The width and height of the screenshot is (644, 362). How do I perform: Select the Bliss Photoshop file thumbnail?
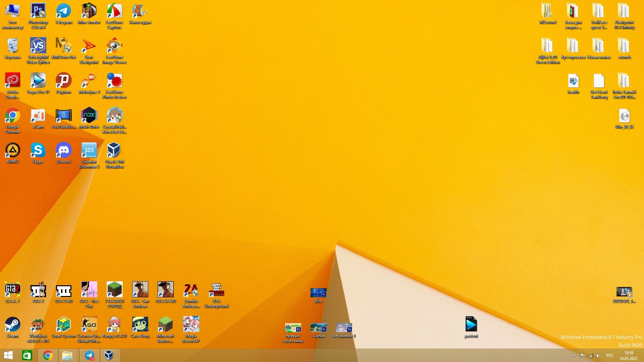pyautogui.click(x=318, y=293)
